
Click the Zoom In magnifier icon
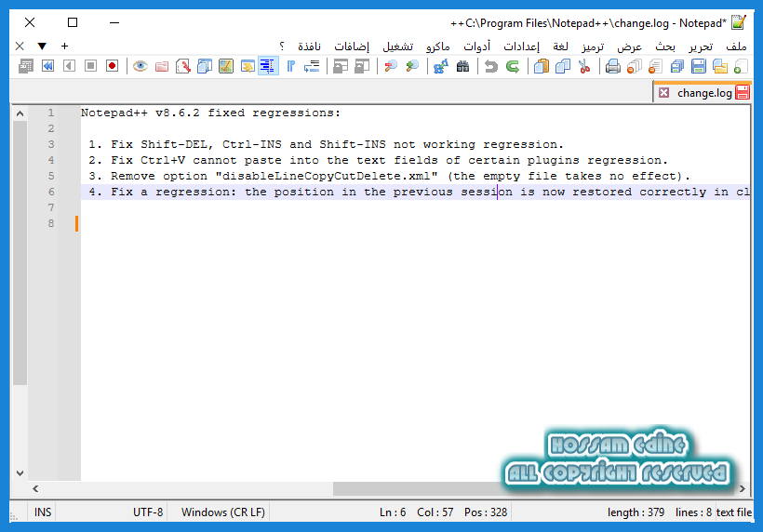[412, 66]
